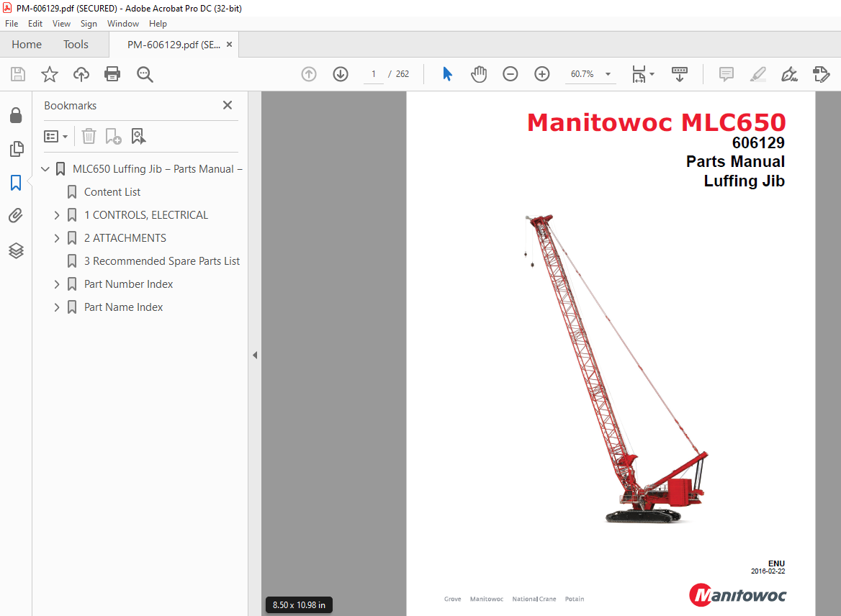The height and width of the screenshot is (616, 841).
Task: Click the Save file icon
Action: pyautogui.click(x=18, y=74)
